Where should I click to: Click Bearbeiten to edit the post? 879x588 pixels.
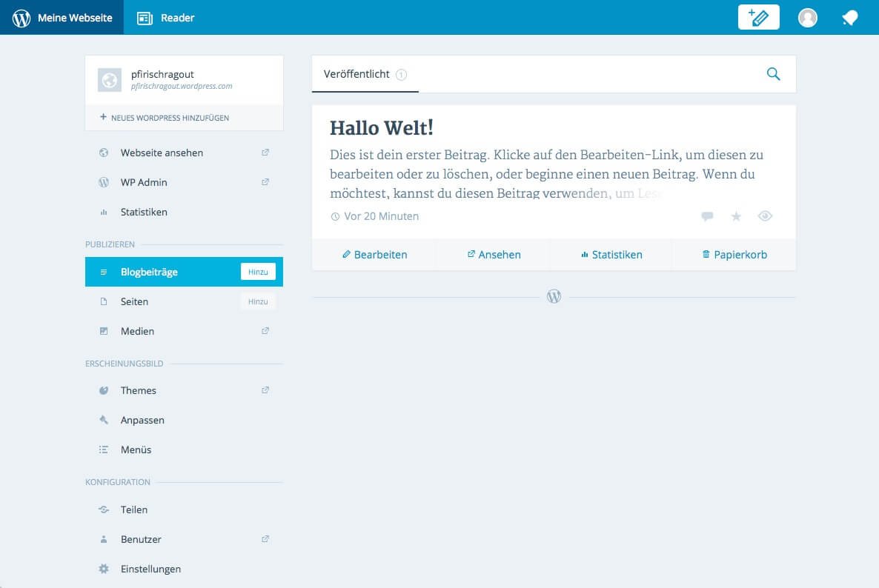click(374, 255)
